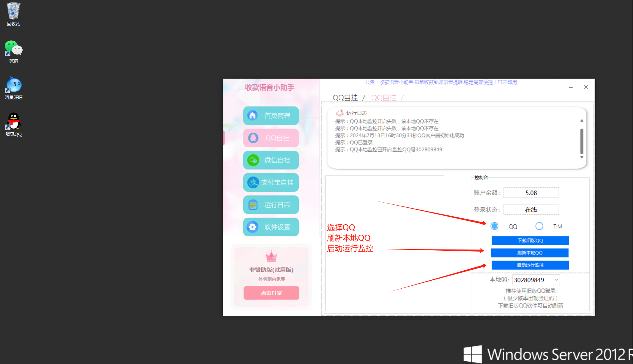Click log line with 监控QQ号302809849
Screen dimensions: 633x364
click(x=389, y=150)
